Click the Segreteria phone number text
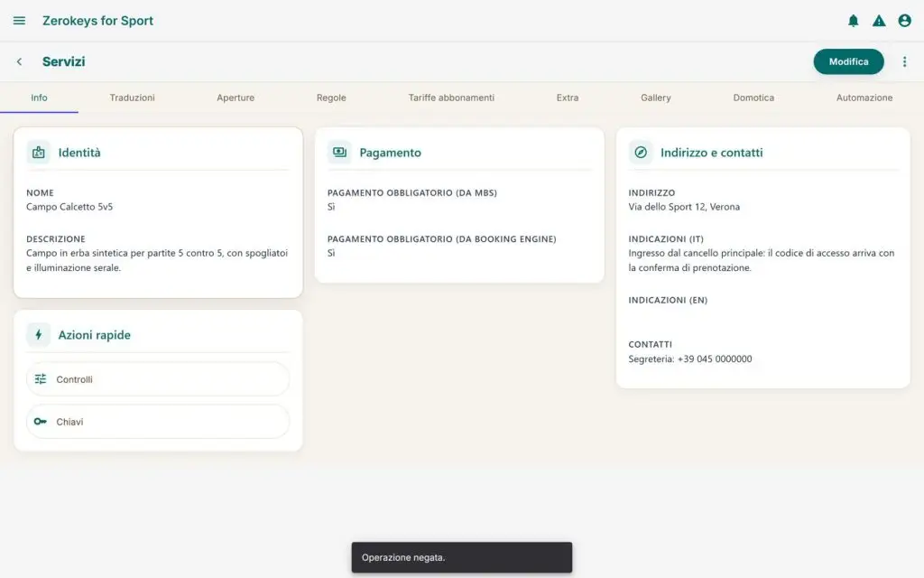The height and width of the screenshot is (578, 924). pyautogui.click(x=690, y=359)
